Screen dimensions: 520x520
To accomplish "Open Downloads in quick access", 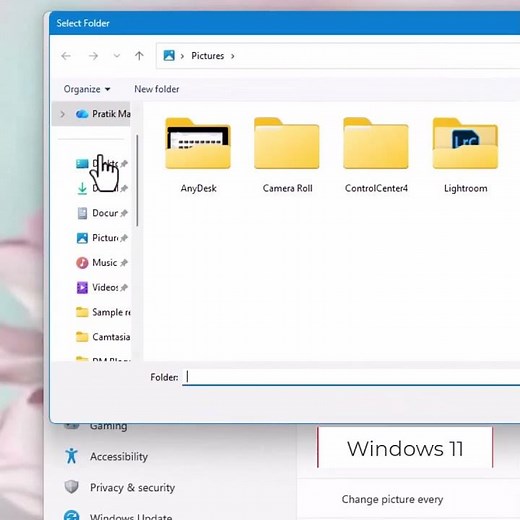I will click(x=102, y=188).
